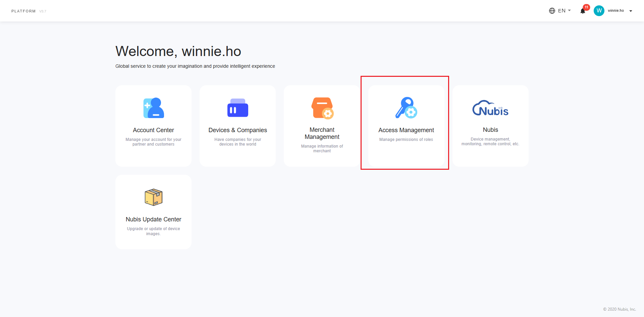Click the globe language icon
The image size is (644, 317).
pos(552,11)
